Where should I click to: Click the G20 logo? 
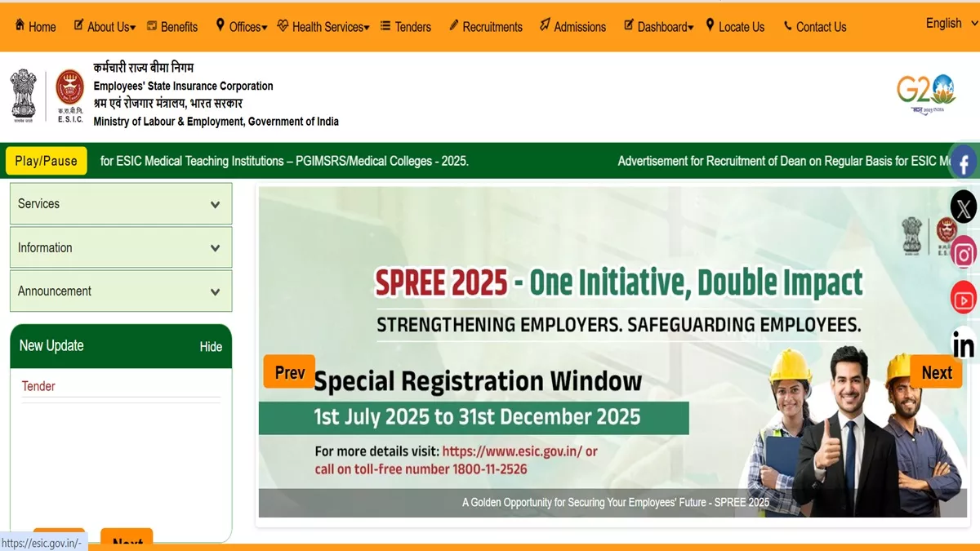926,93
